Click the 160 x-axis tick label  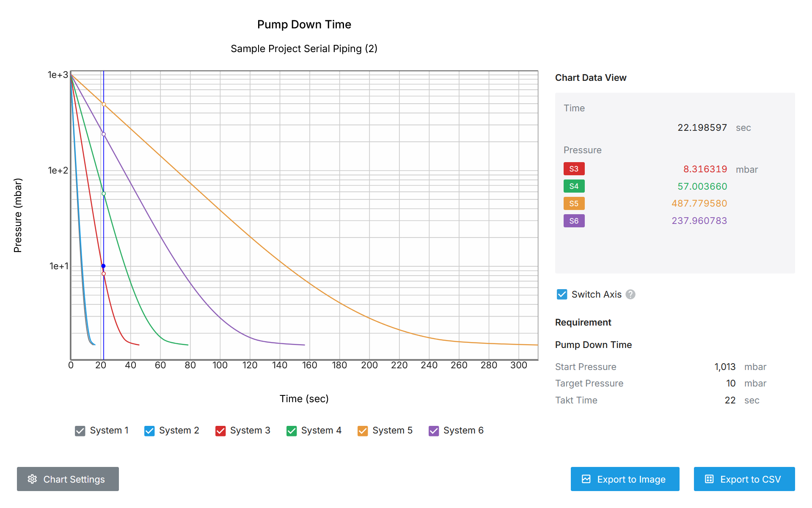click(x=310, y=365)
